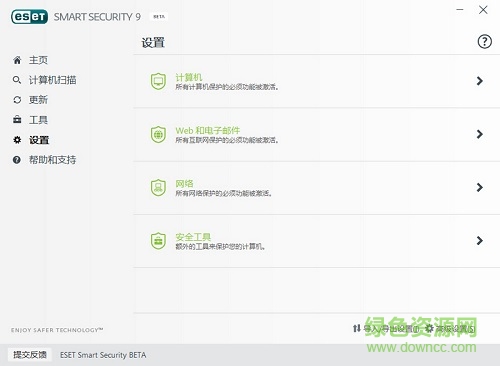Click the 导入/导出设置 link
Screen dimensions: 500x366
(391, 329)
